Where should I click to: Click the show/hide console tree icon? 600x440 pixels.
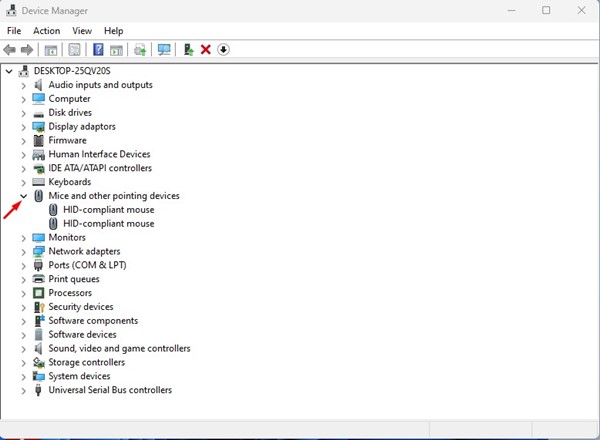[51, 50]
